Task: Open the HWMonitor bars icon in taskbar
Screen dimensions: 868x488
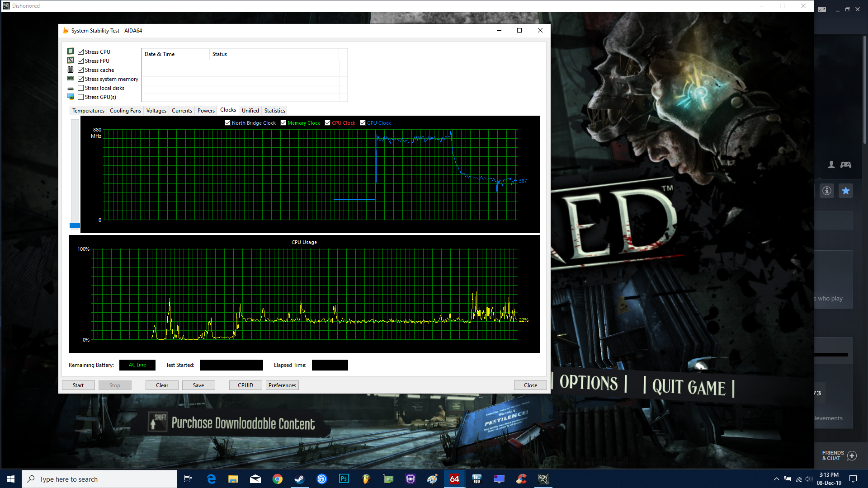Action: pos(477,479)
